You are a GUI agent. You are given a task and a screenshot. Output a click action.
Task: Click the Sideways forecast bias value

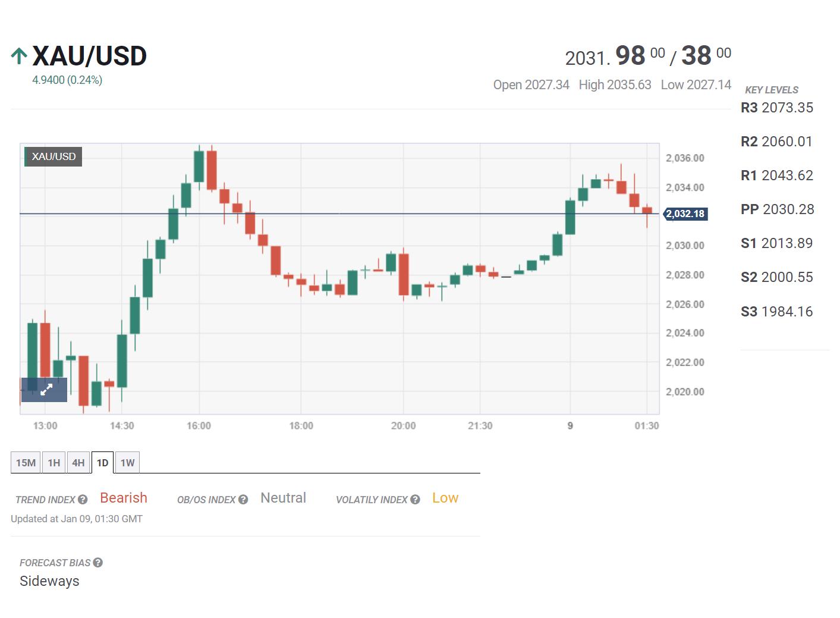point(49,581)
